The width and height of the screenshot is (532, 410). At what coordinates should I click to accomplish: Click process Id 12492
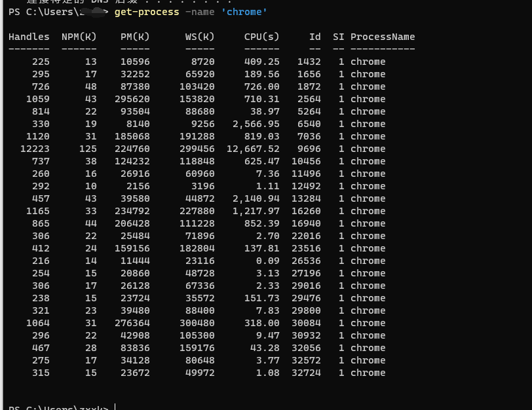pos(306,186)
